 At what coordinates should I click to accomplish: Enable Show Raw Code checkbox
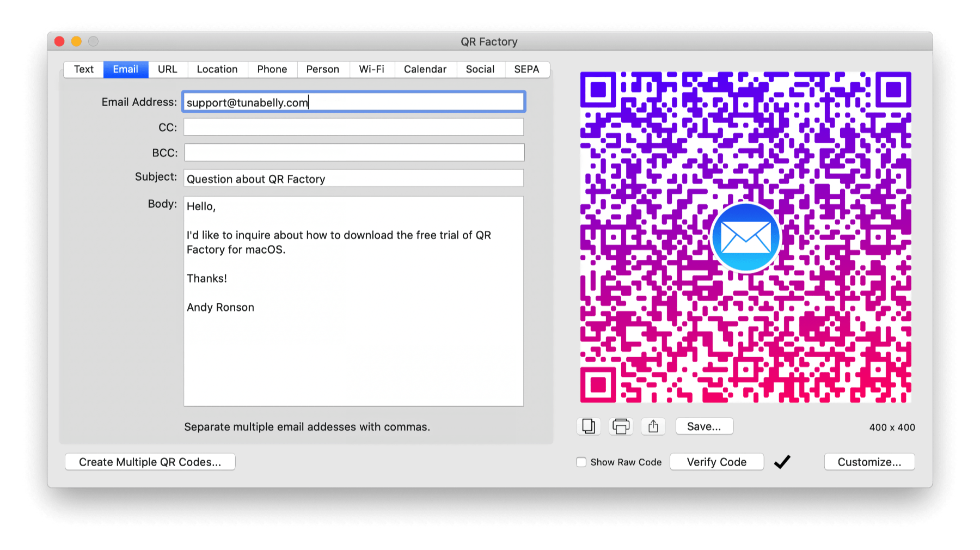click(x=581, y=462)
